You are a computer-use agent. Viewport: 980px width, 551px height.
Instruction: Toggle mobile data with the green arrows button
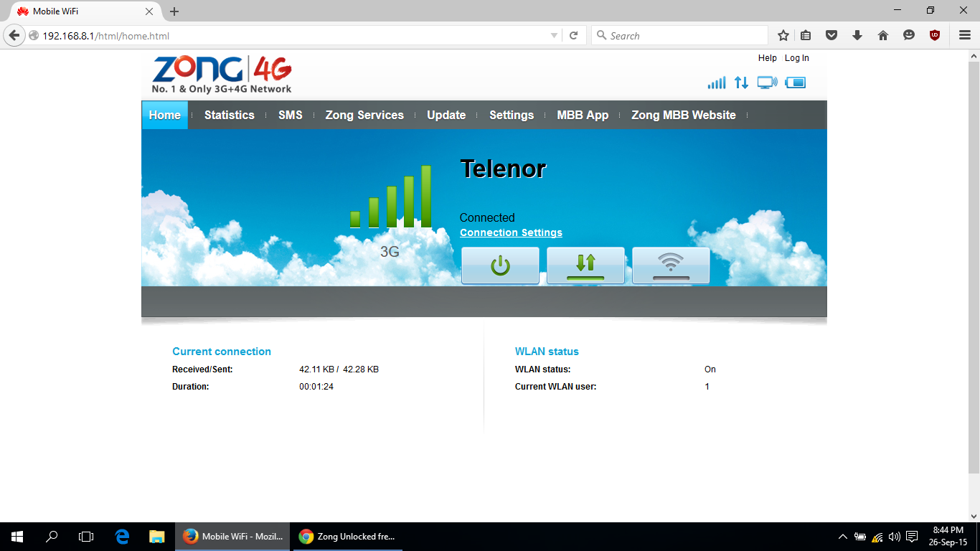(585, 265)
